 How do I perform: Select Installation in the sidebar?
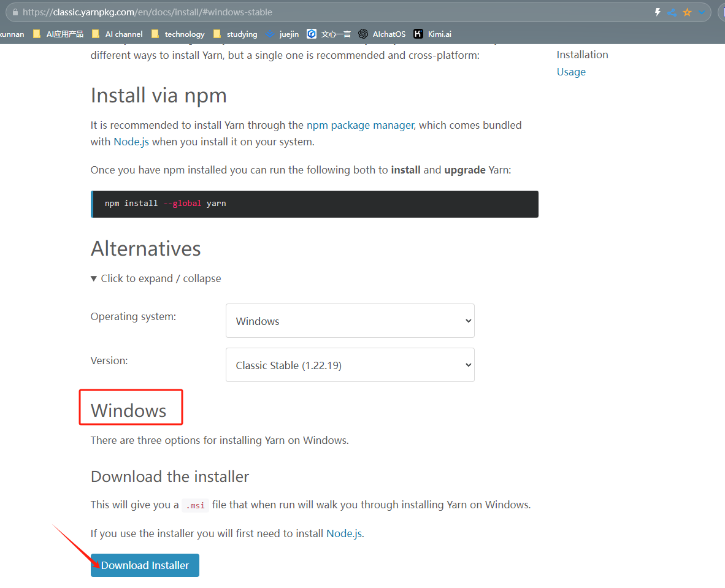[x=582, y=55]
